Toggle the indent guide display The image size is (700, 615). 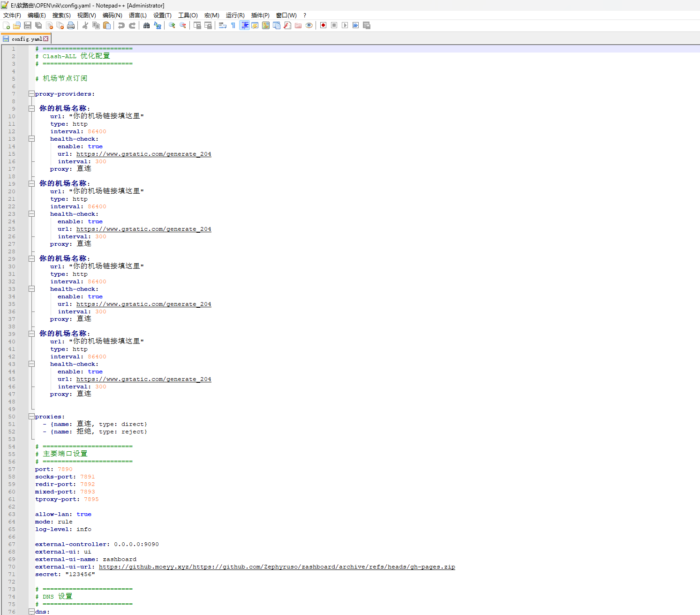point(244,25)
